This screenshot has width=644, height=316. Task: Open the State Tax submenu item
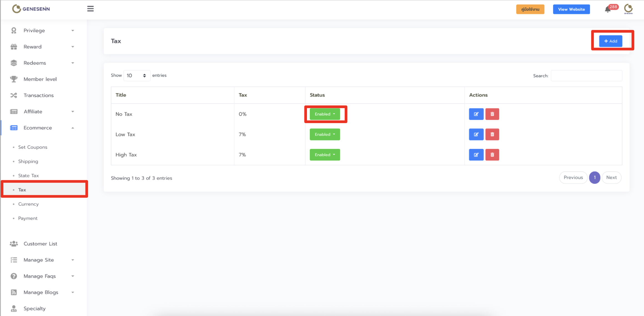coord(28,175)
